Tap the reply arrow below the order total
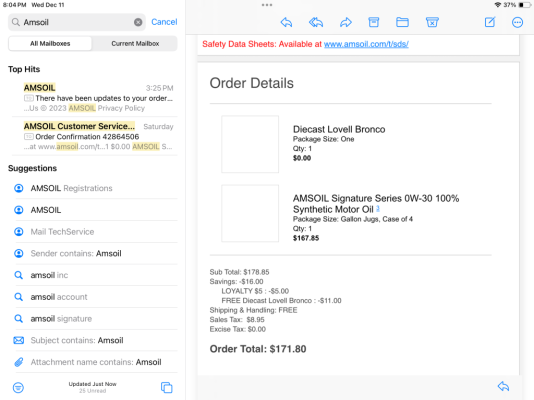This screenshot has width=534, height=400. click(503, 386)
